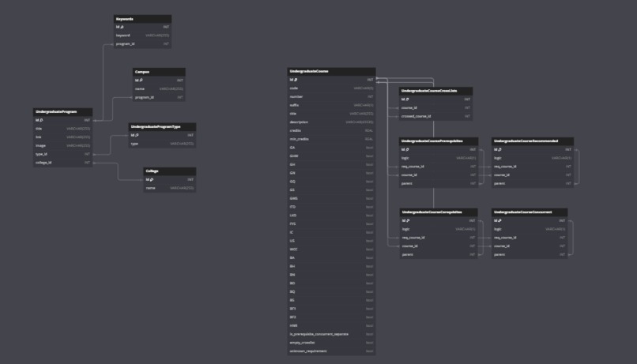Screen dimensions: 637x364
Task: Select the UndergraduateCourseConcurrent table header
Action: [x=530, y=212]
